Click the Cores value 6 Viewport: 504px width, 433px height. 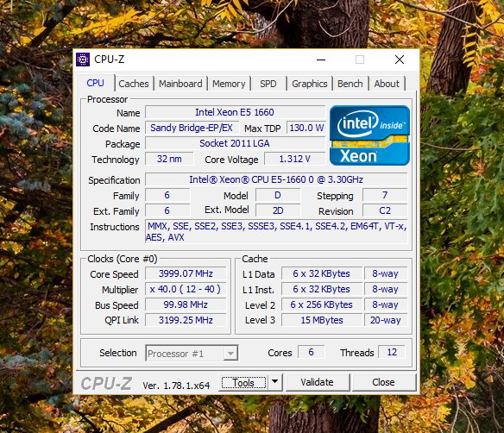point(312,352)
